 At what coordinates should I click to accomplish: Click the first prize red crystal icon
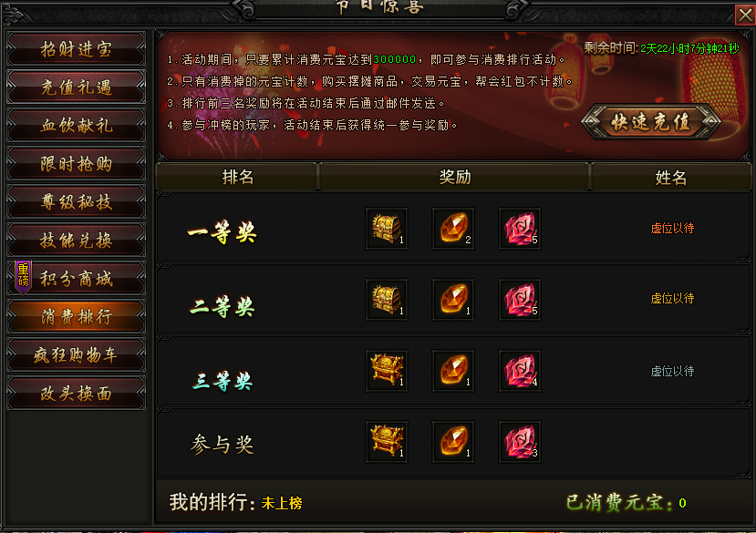(520, 229)
